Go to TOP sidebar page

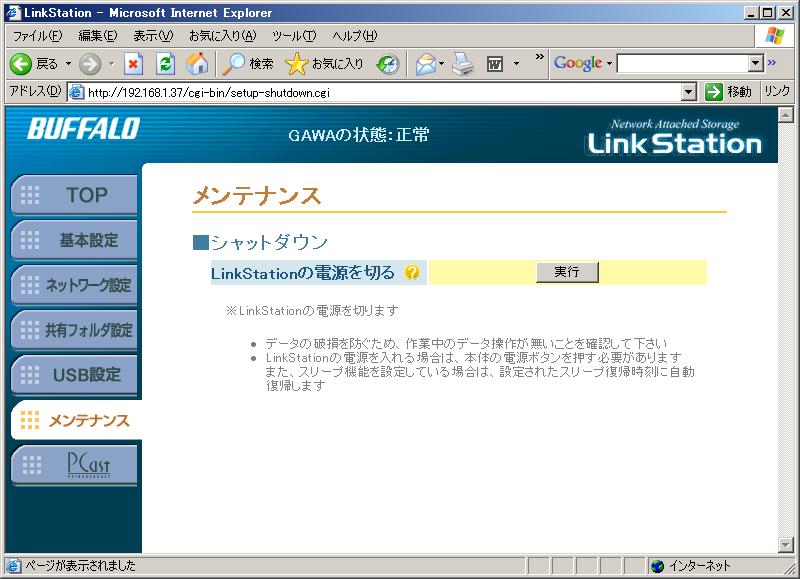point(74,195)
